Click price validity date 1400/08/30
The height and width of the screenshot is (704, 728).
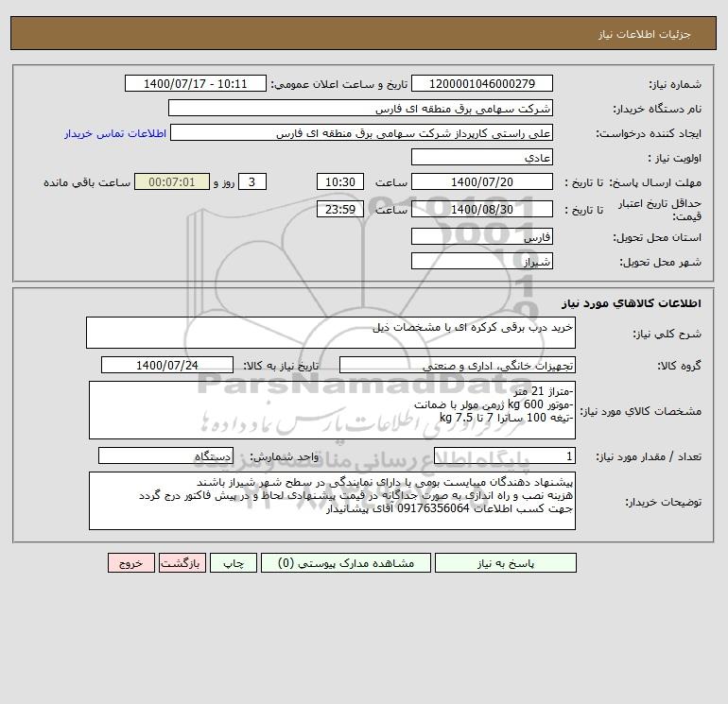pyautogui.click(x=482, y=209)
